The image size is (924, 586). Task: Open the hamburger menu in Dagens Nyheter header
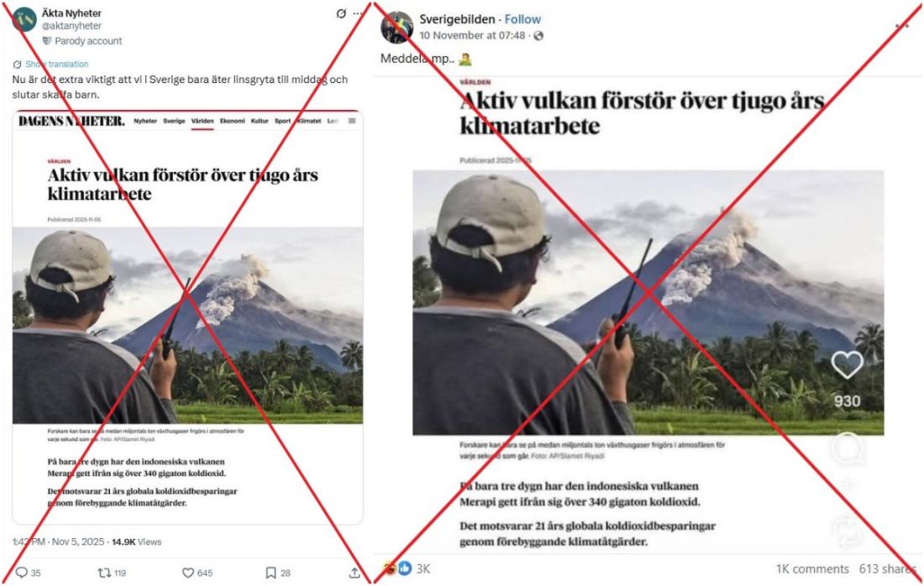[352, 121]
